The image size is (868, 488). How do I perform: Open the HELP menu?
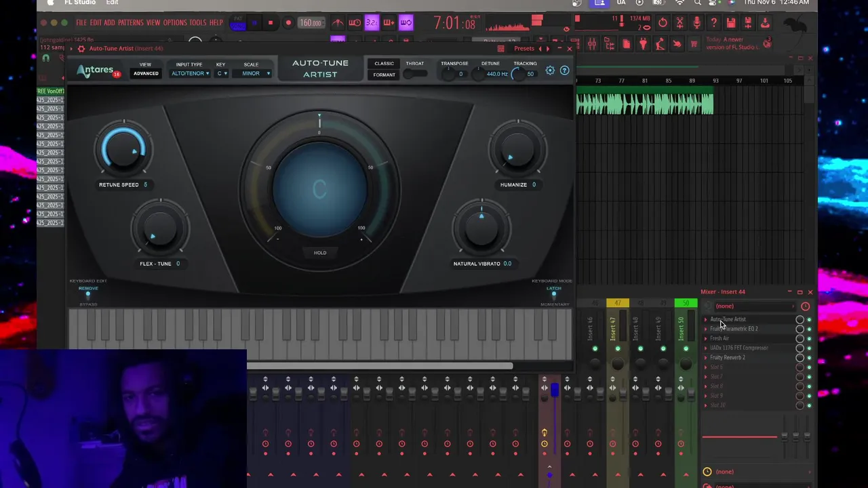point(216,22)
